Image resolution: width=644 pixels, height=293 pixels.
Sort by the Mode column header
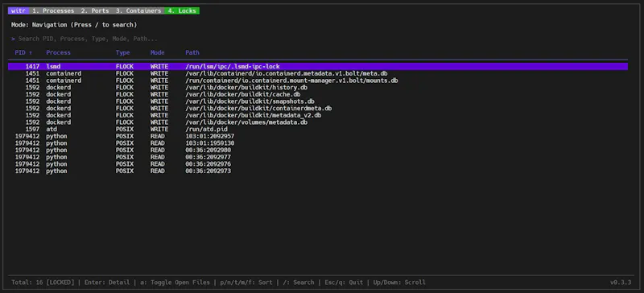157,52
